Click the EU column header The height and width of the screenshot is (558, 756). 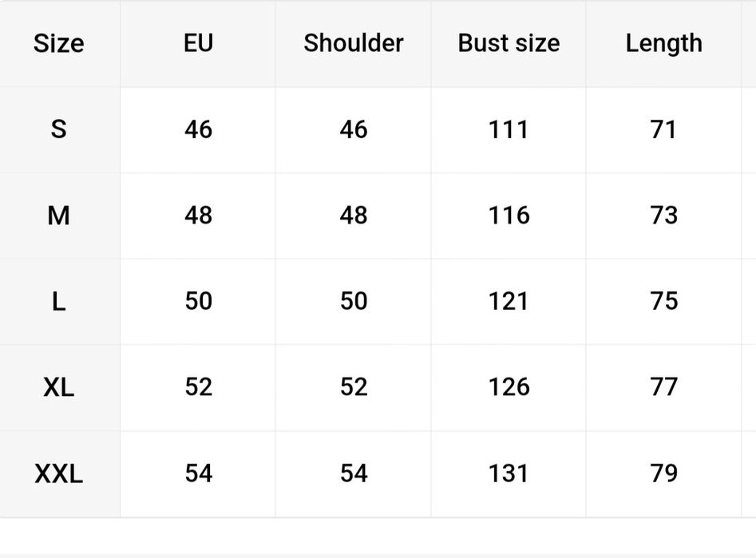click(x=198, y=43)
